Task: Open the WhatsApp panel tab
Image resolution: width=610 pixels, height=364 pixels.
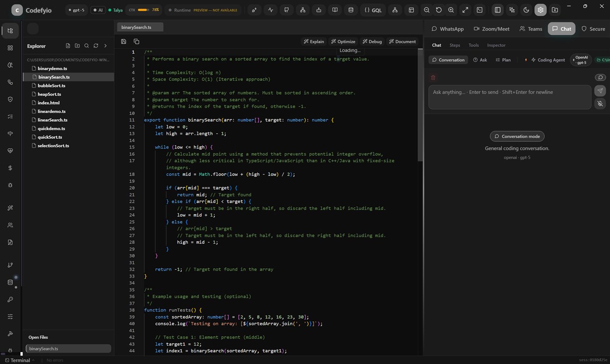Action: coord(447,29)
